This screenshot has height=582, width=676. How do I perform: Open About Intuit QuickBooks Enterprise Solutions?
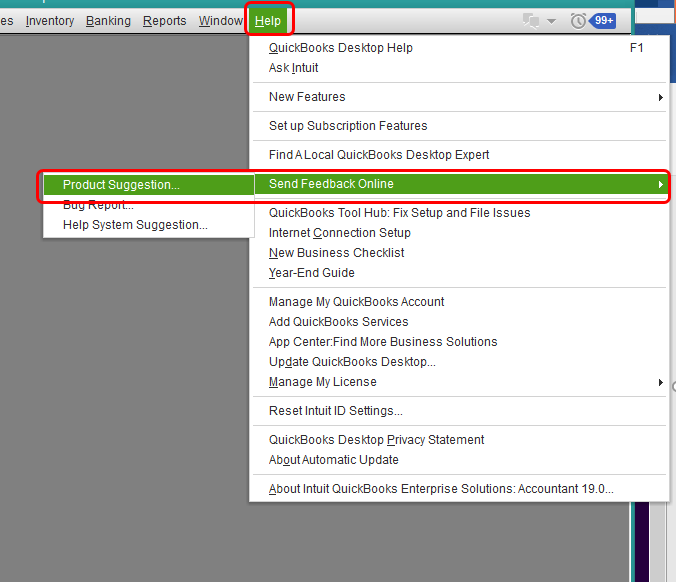(x=460, y=488)
